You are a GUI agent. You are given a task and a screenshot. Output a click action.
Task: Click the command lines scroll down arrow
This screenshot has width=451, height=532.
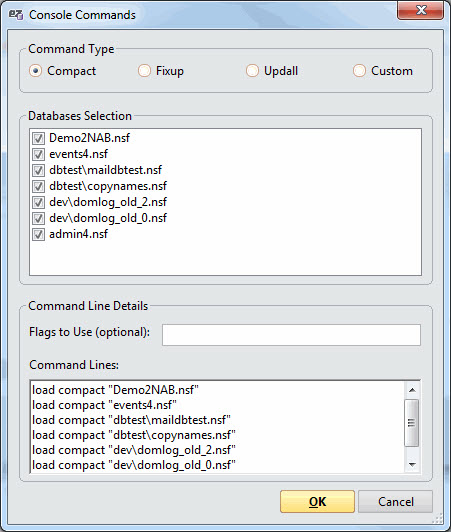tap(412, 464)
